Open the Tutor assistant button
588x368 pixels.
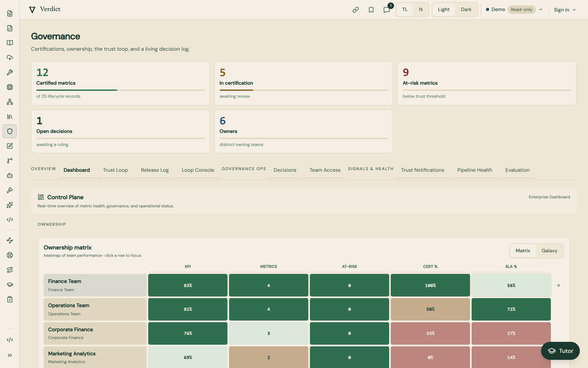point(560,351)
